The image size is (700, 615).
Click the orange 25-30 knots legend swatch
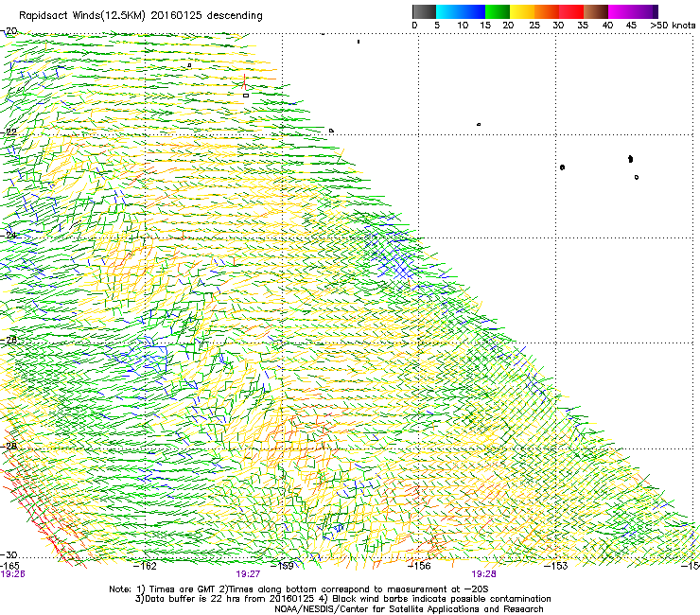click(x=547, y=11)
